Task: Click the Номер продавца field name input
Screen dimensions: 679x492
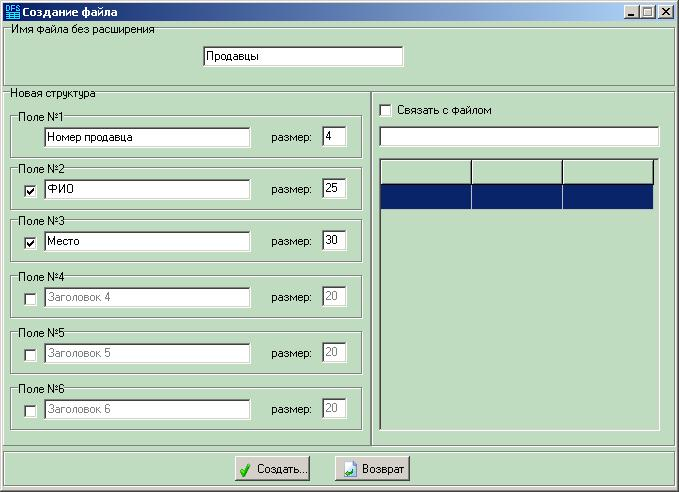Action: point(147,137)
